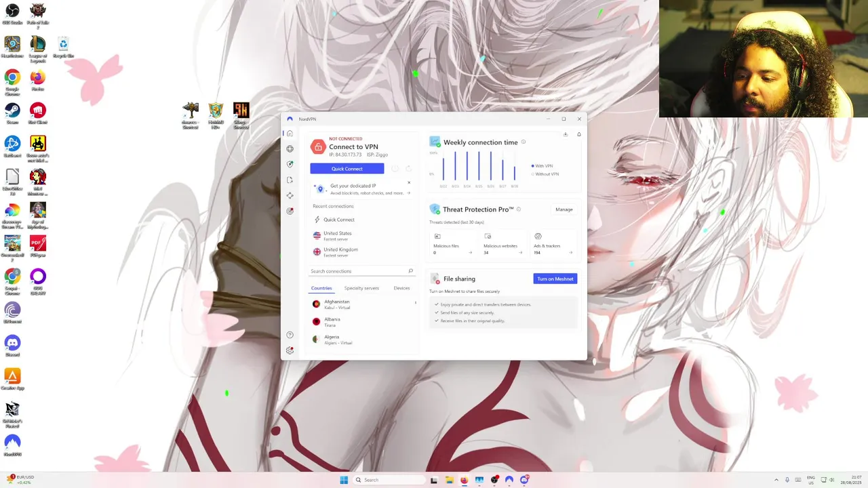Click the Manage button for Threat Protection
This screenshot has width=868, height=488.
[564, 209]
